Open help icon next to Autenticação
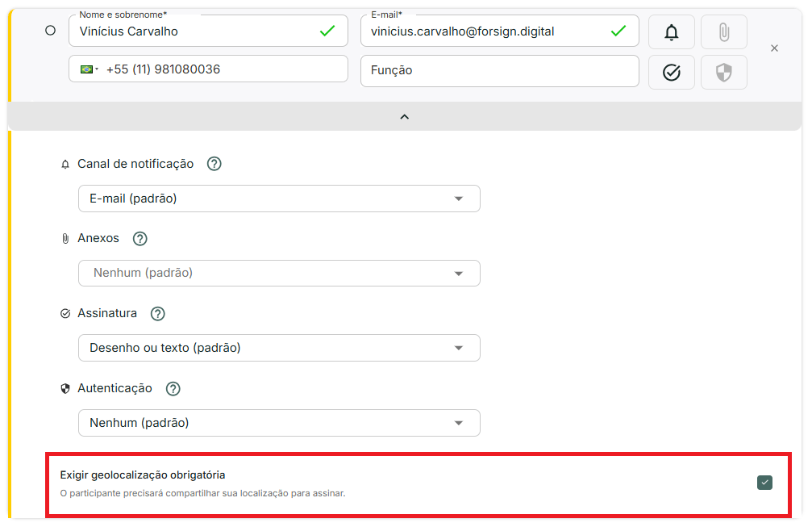Image resolution: width=812 pixels, height=527 pixels. click(173, 388)
